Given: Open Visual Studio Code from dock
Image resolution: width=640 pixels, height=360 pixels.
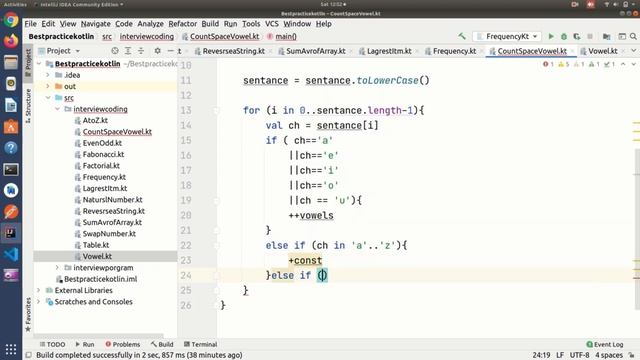Looking at the screenshot, I should point(11,255).
